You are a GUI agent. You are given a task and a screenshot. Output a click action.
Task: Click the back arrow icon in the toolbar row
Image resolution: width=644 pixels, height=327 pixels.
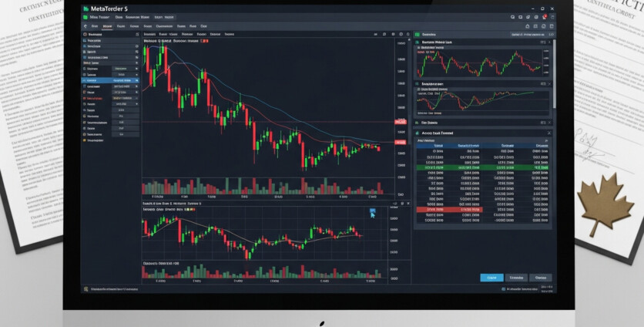coord(86,26)
